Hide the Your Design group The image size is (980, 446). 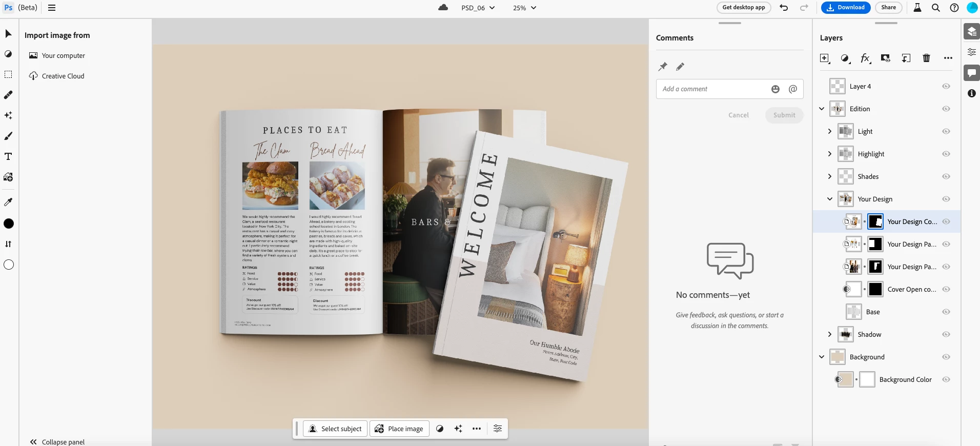click(946, 199)
